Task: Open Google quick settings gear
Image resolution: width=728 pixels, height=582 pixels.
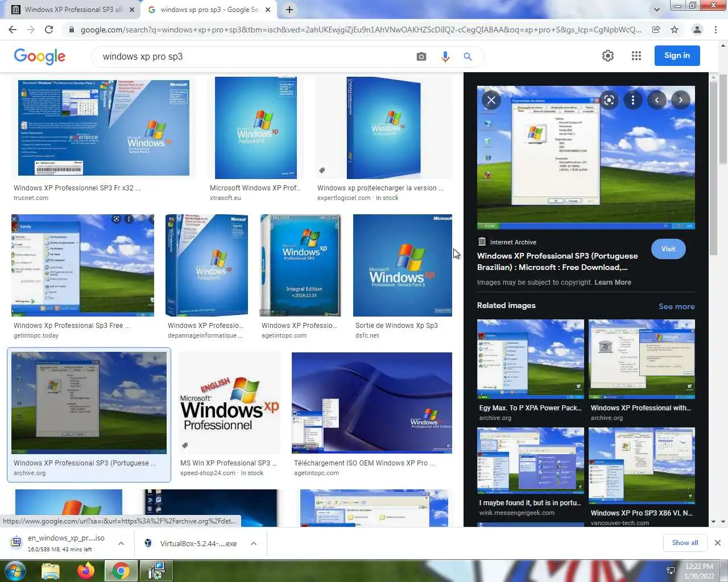Action: click(608, 56)
